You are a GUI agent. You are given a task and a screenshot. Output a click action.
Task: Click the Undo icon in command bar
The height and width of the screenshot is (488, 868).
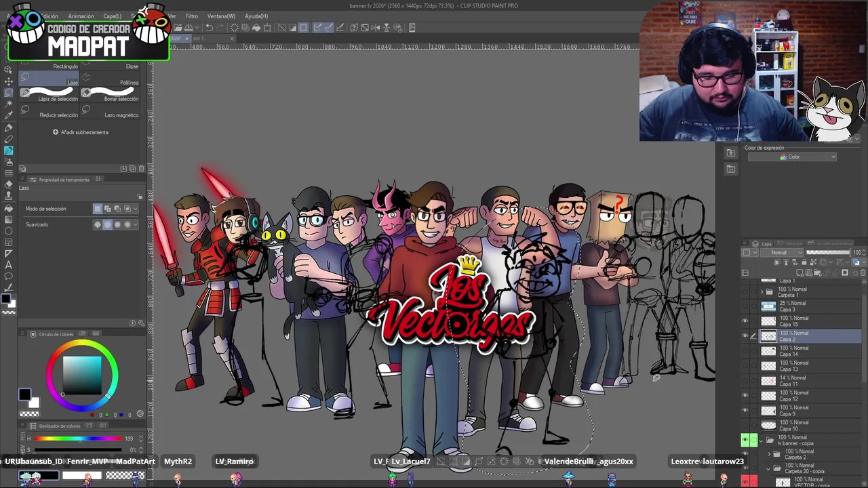pyautogui.click(x=209, y=28)
